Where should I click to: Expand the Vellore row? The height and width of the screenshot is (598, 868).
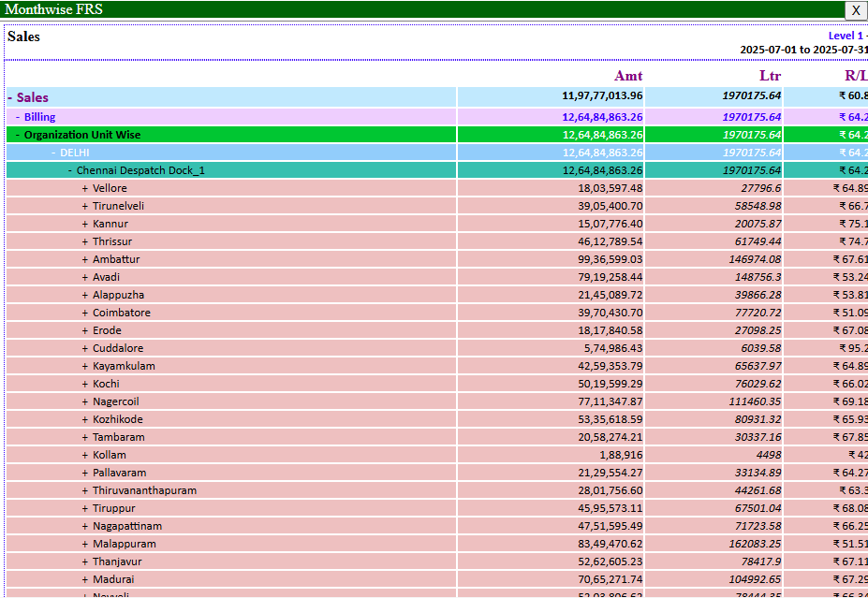click(x=85, y=189)
